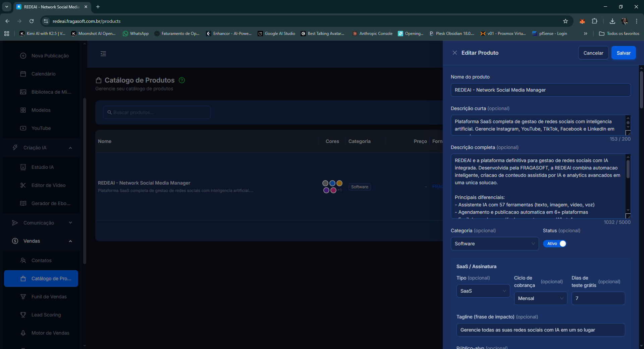Open the Calendário sidebar icon
Screen dimensions: 644x349
click(x=23, y=74)
